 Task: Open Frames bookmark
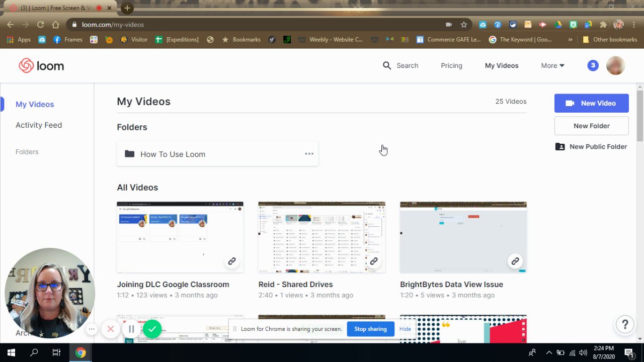[68, 39]
